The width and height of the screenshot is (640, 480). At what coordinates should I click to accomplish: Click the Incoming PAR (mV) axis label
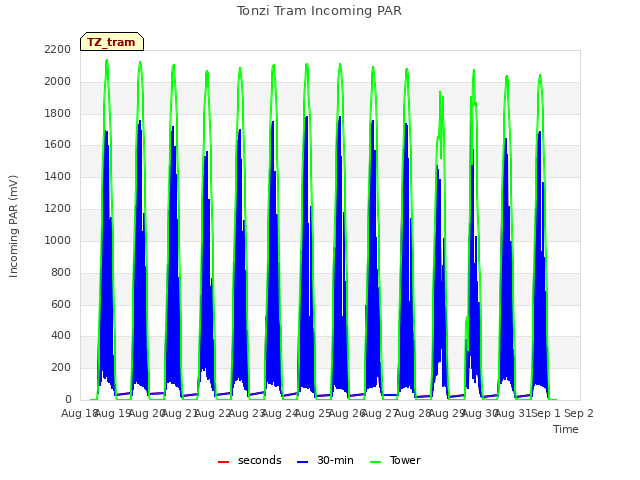click(x=13, y=226)
